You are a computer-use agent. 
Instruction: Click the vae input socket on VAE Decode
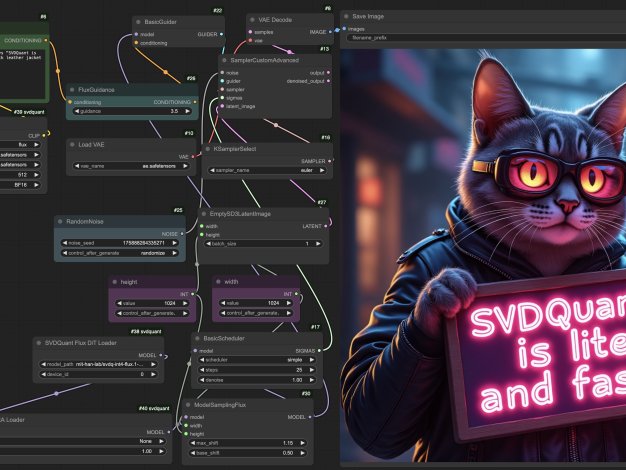coord(250,41)
